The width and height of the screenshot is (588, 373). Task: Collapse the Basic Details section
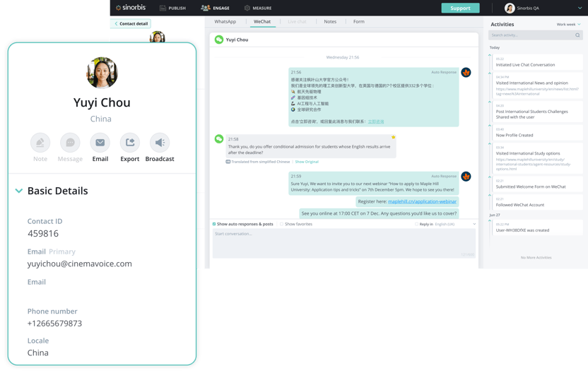(19, 191)
